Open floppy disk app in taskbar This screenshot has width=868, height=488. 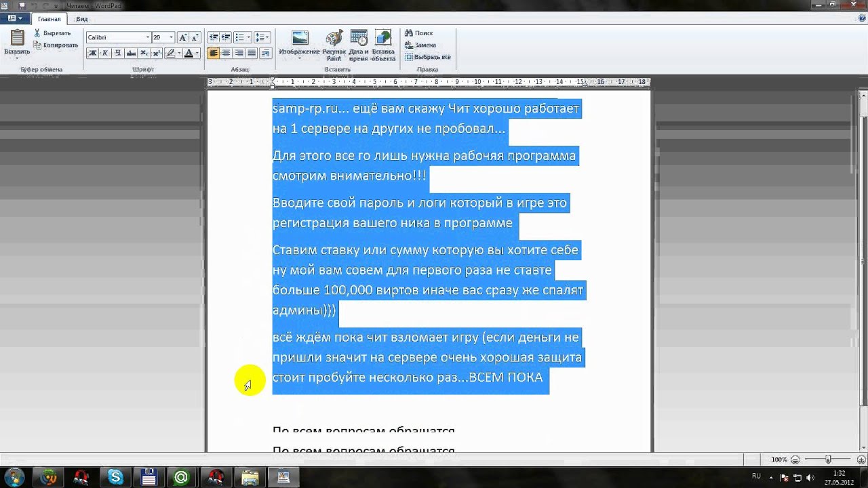[149, 477]
